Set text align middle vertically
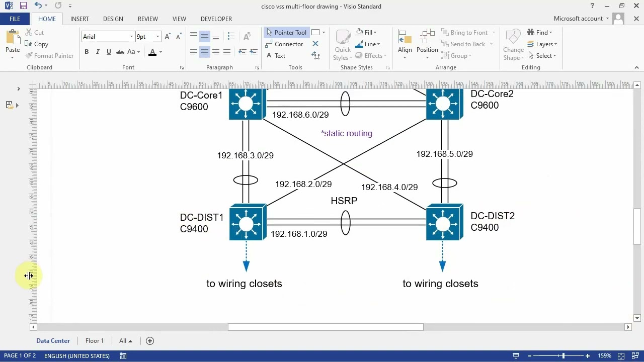 pyautogui.click(x=204, y=36)
